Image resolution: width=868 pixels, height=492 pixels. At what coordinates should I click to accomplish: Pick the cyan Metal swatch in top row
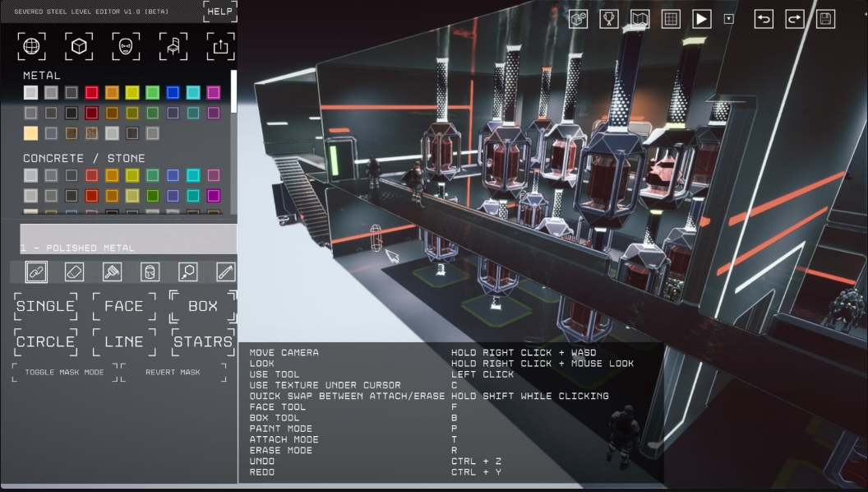click(x=193, y=92)
